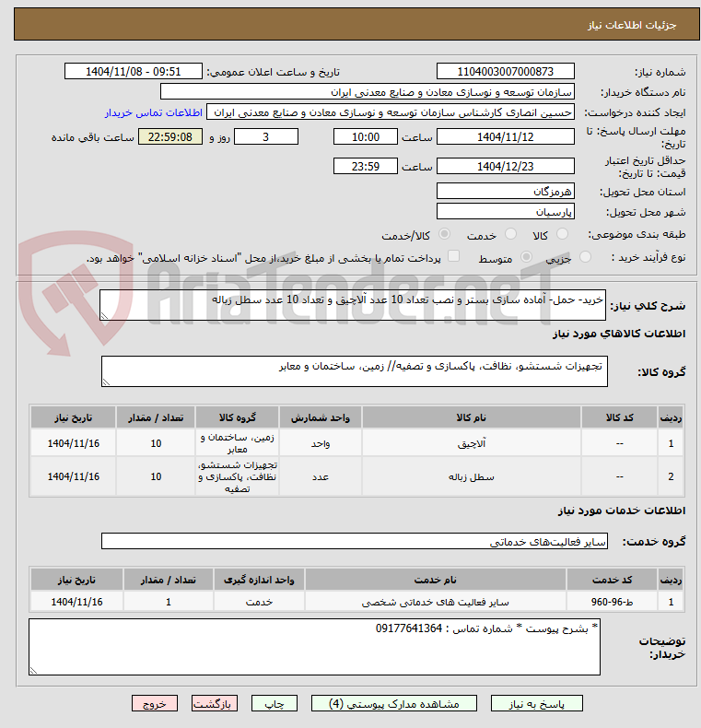
Task: Select the کالا radio button
Action: click(x=562, y=234)
